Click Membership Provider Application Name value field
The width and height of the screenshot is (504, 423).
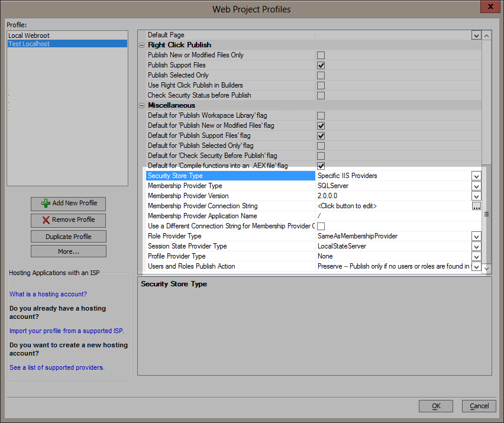pos(399,216)
